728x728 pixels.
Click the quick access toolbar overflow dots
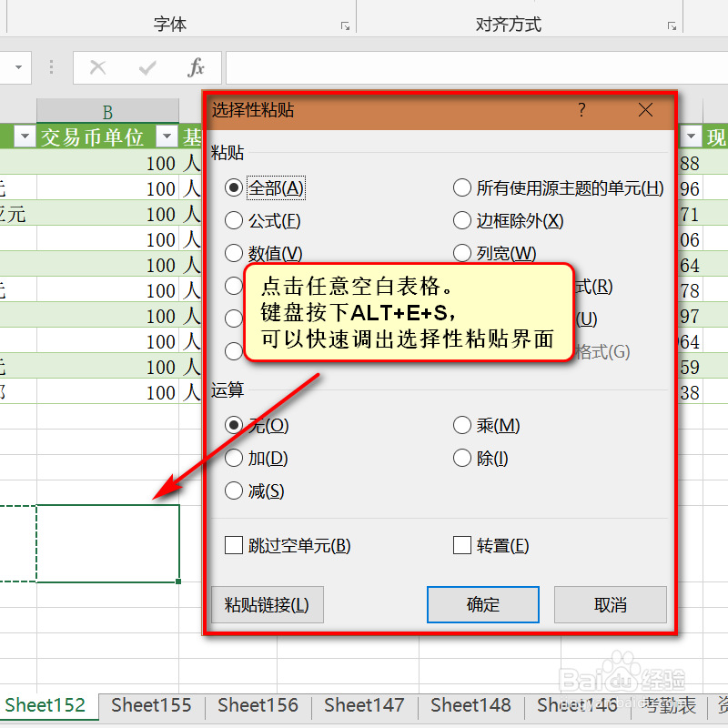coord(51,67)
